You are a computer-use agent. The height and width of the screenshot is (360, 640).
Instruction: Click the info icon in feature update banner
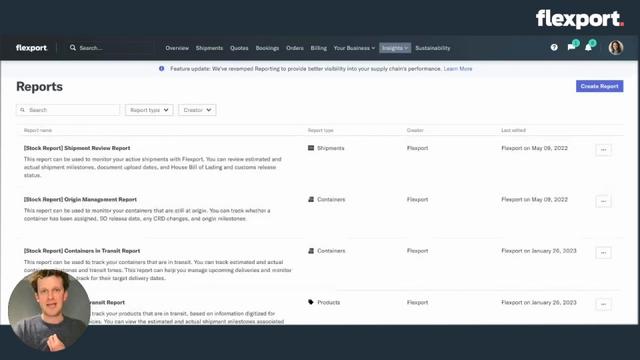click(162, 69)
